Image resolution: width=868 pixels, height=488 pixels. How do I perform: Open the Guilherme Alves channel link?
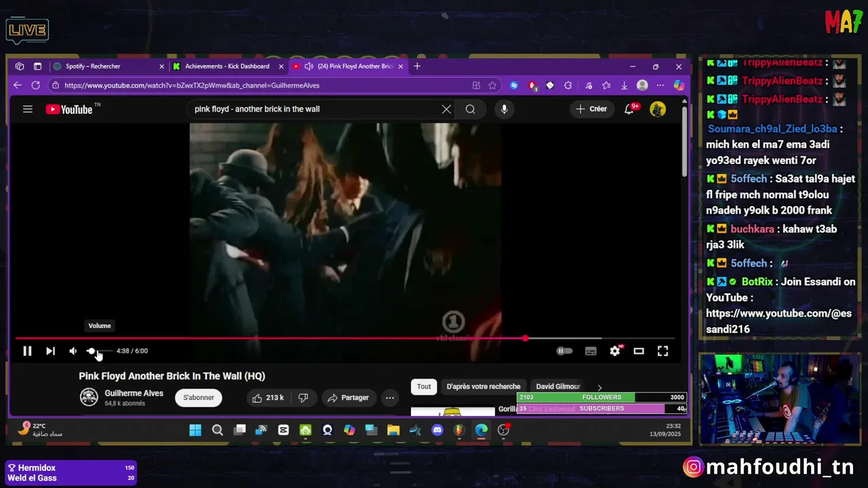click(x=134, y=393)
